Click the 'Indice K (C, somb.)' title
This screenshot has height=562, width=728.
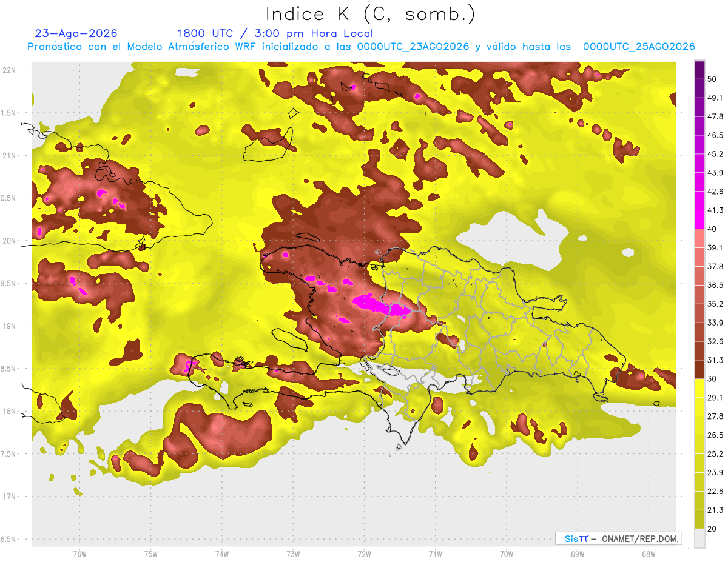click(x=371, y=14)
